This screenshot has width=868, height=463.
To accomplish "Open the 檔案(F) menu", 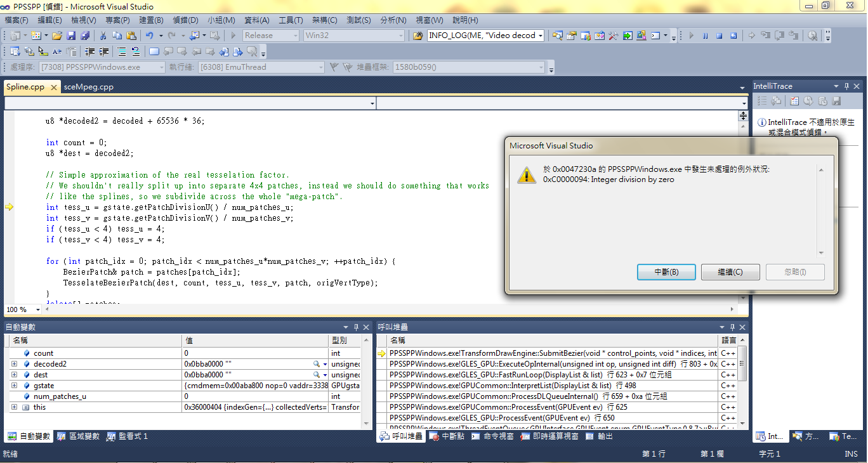I will tap(16, 20).
